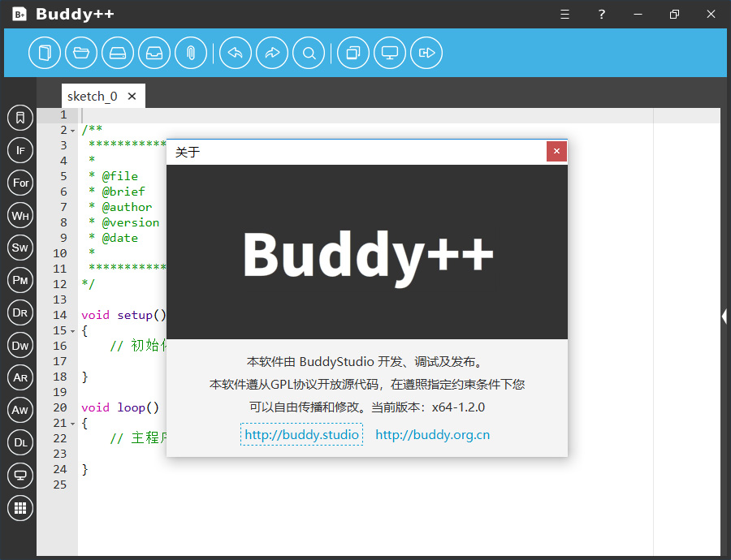The height and width of the screenshot is (560, 731).
Task: Click the upload arrow toolbar icon
Action: 426,53
